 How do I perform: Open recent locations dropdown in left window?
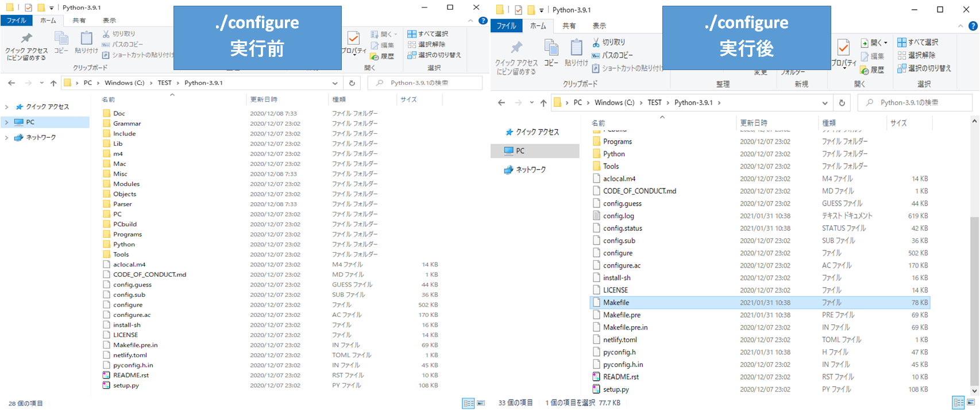point(42,83)
